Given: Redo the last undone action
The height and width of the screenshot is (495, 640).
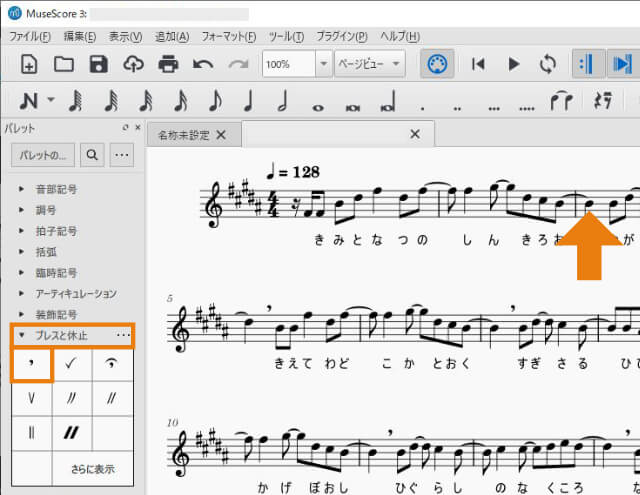Looking at the screenshot, I should pyautogui.click(x=238, y=64).
